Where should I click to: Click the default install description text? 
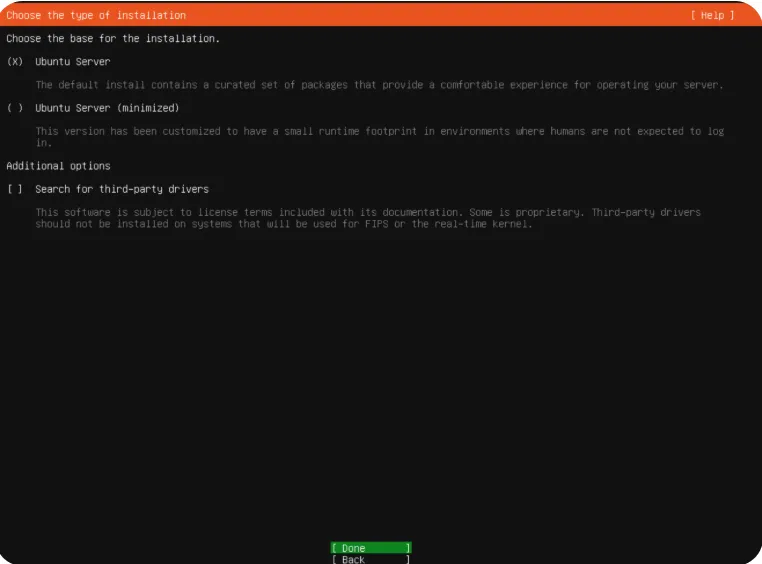(x=380, y=85)
